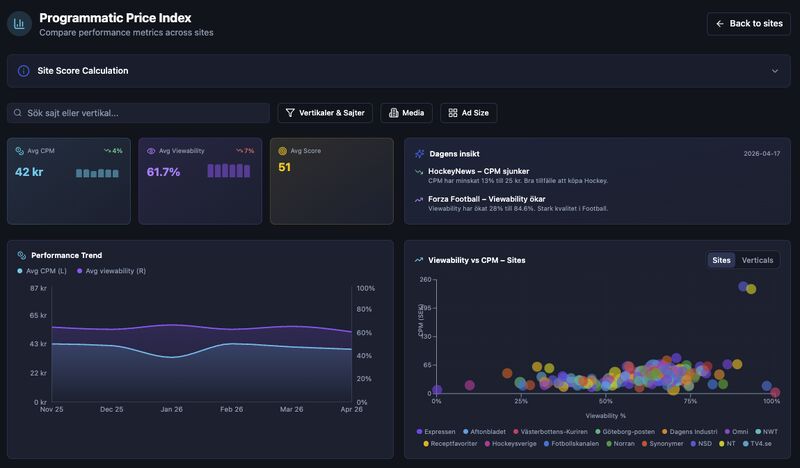Viewport: 800px width, 468px height.
Task: Open the HockeyNews – CPM sjunker insight
Action: 517,176
